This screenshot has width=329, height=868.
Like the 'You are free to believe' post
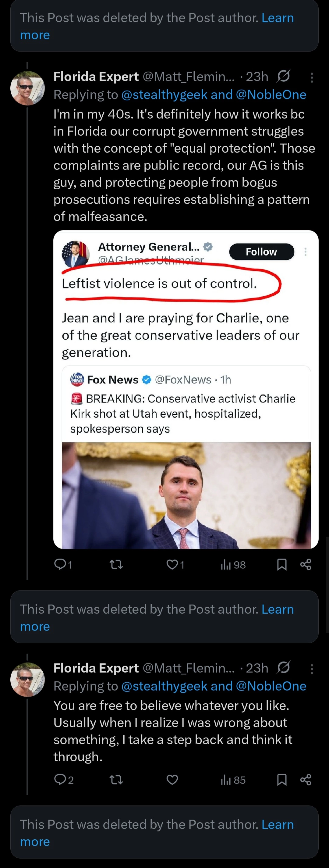pos(172,780)
